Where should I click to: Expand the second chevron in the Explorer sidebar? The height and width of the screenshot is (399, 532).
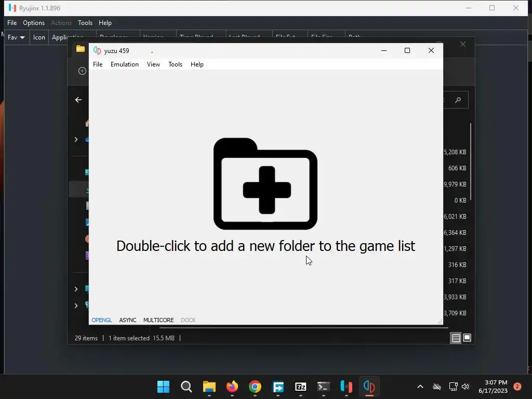(76, 289)
